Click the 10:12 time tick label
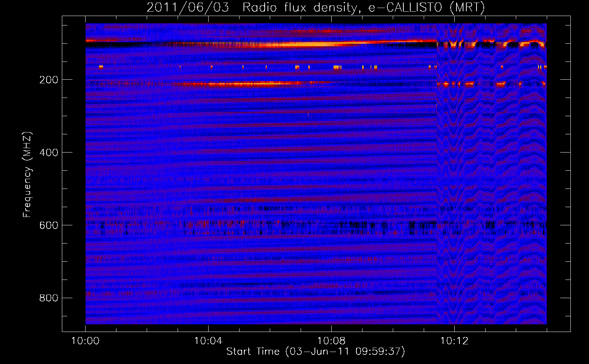Image resolution: width=589 pixels, height=364 pixels. [454, 341]
